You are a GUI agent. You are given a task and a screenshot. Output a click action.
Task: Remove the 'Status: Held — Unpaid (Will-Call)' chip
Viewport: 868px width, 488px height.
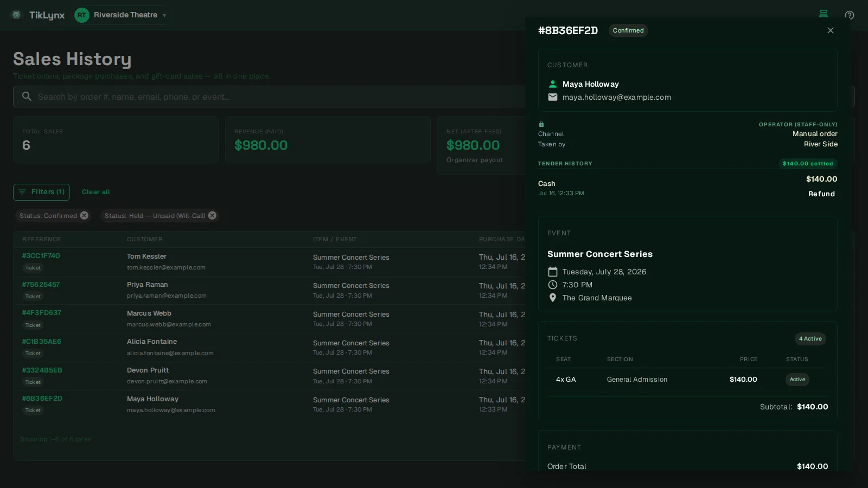pos(212,215)
